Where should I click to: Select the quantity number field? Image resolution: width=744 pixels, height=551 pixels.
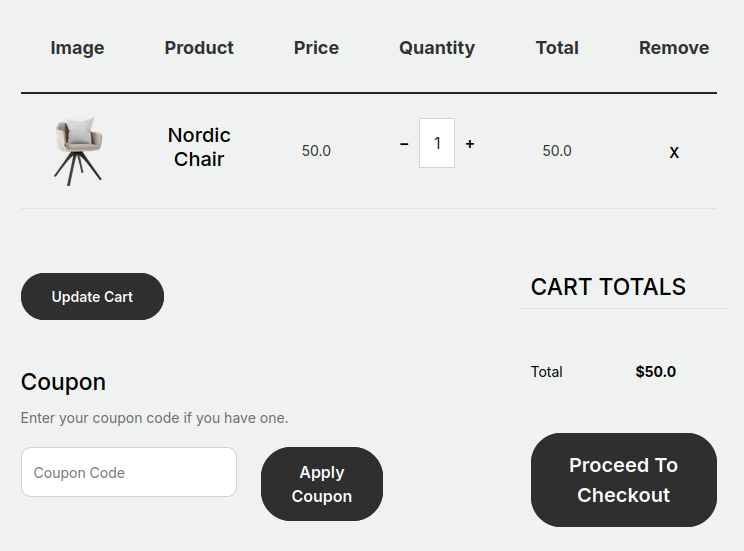pos(437,143)
